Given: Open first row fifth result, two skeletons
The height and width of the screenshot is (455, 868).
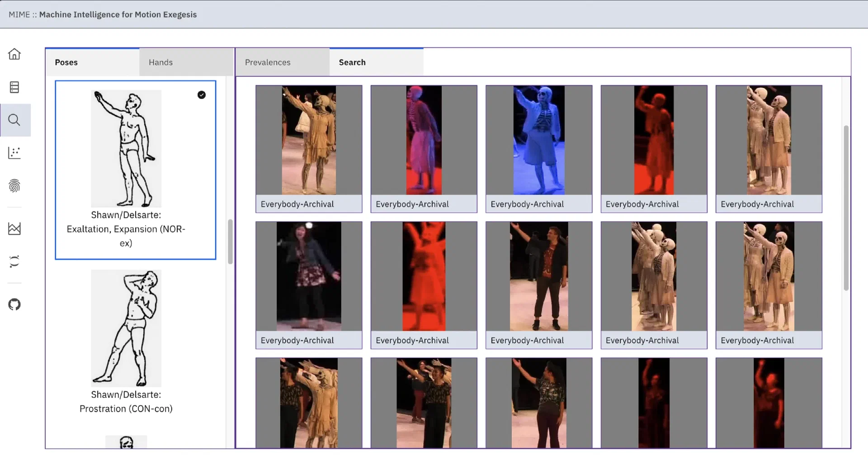Looking at the screenshot, I should tap(769, 149).
